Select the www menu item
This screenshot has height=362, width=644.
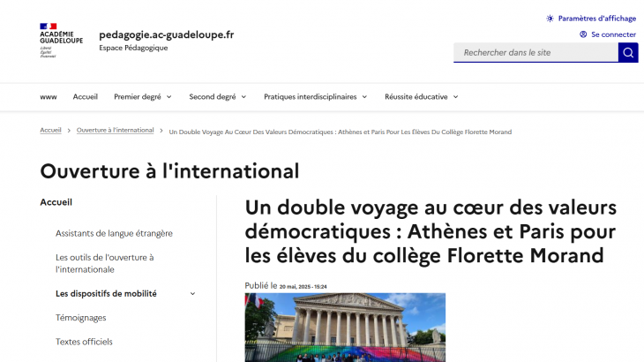click(x=49, y=96)
